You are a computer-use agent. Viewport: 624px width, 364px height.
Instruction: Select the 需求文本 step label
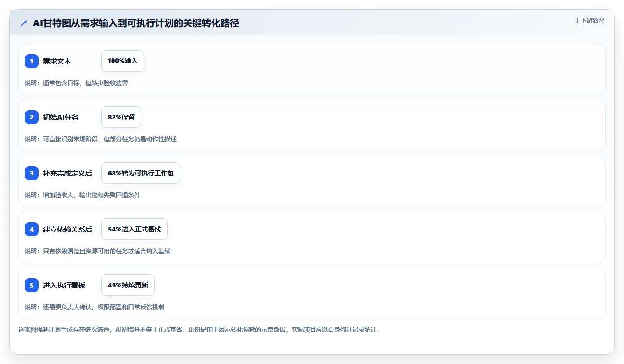(57, 61)
